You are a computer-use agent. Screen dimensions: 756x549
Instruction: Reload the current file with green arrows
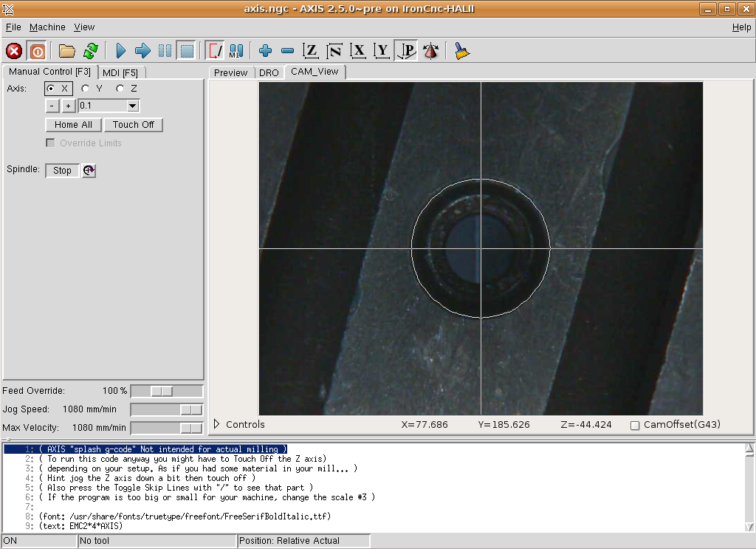tap(91, 51)
